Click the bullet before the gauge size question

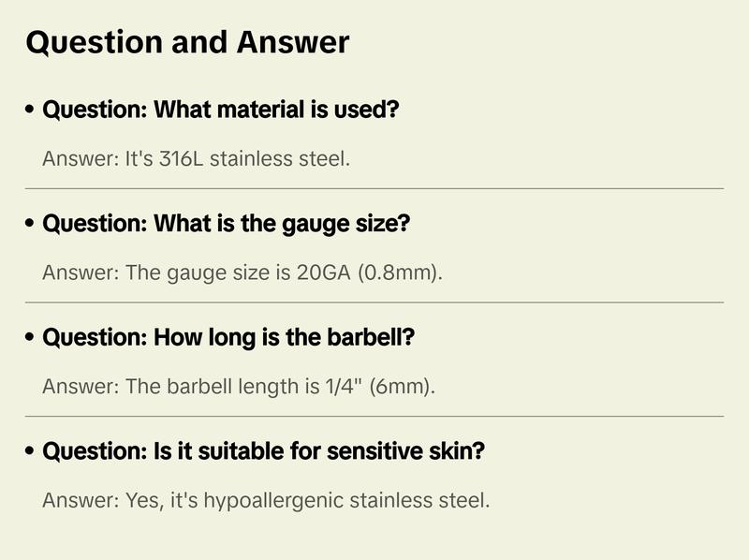pos(31,225)
